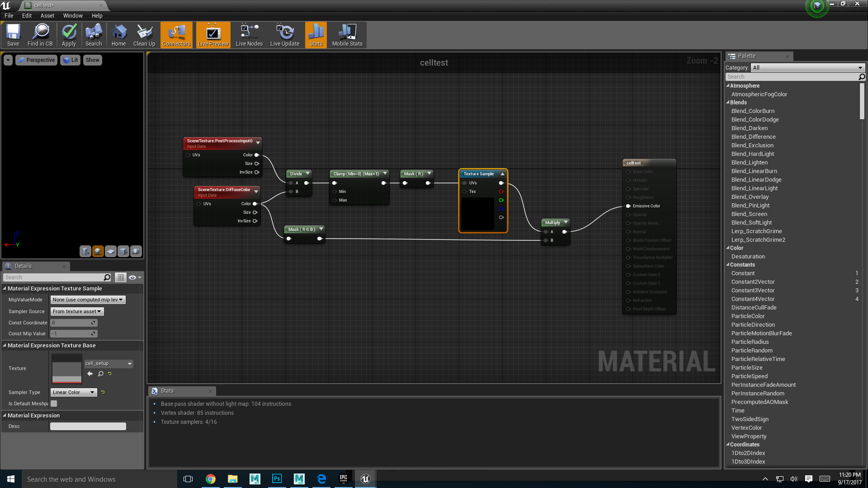This screenshot has width=868, height=488.
Task: Select Blend_Overlay in the palette
Action: pos(750,197)
